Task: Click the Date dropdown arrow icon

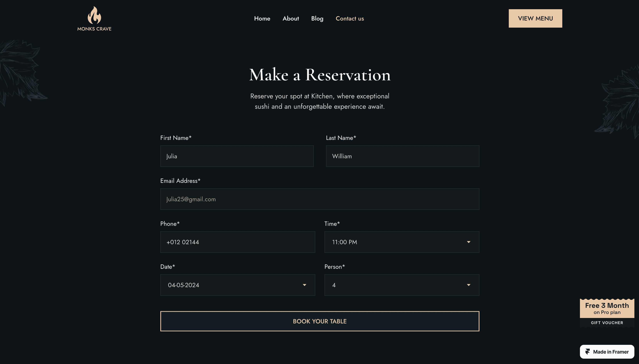Action: coord(304,285)
